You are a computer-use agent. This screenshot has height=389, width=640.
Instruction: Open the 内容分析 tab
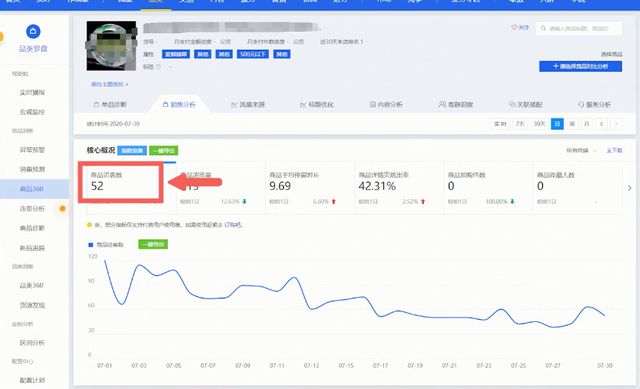tap(386, 104)
